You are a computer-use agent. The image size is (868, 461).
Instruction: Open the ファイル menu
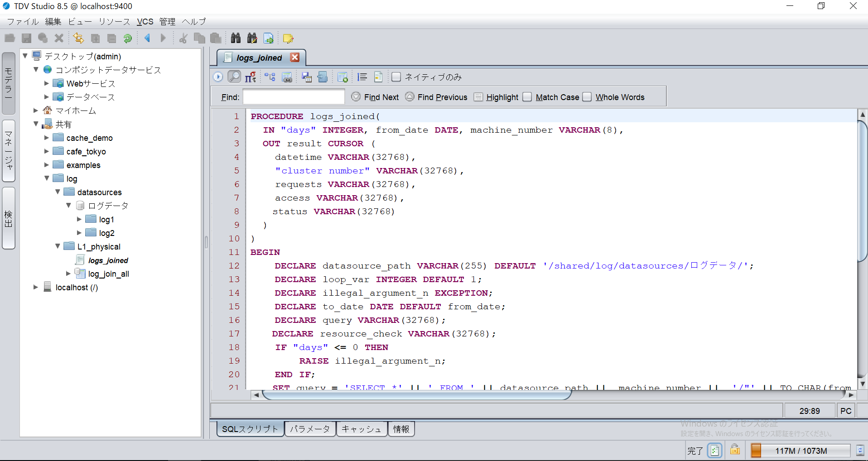point(23,21)
